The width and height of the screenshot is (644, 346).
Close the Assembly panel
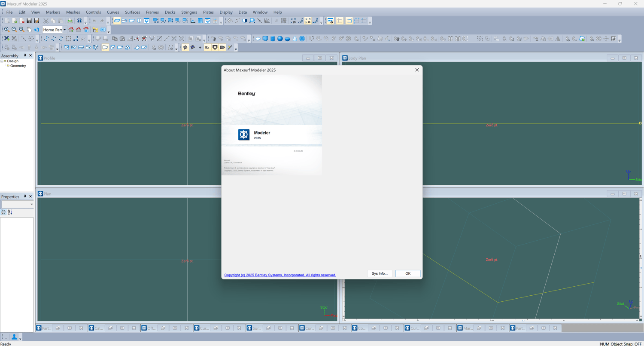[30, 55]
